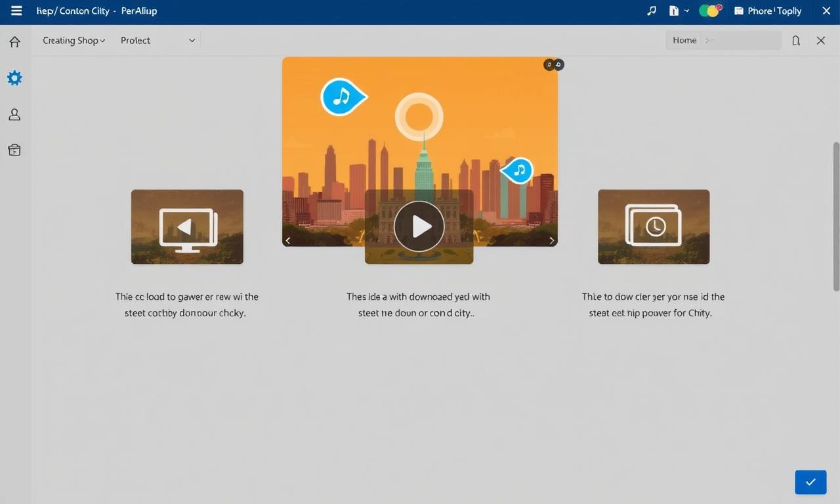Go to the next banner slide arrow

pyautogui.click(x=551, y=241)
